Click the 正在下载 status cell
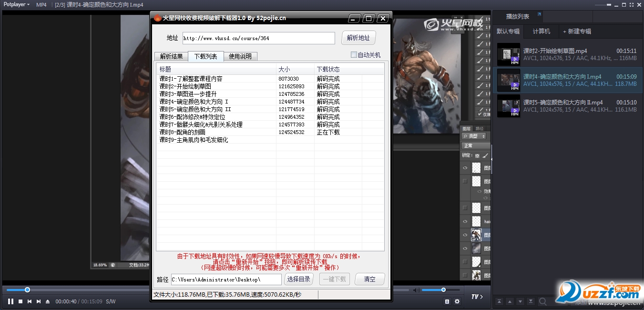The width and height of the screenshot is (644, 310). tap(328, 132)
